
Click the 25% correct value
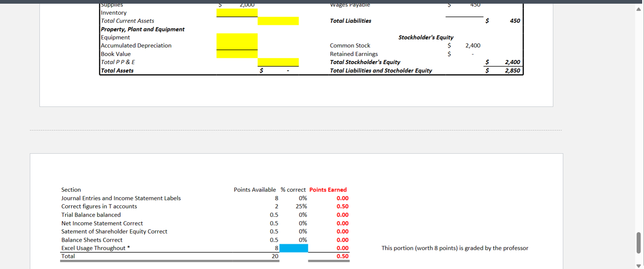[x=301, y=206]
